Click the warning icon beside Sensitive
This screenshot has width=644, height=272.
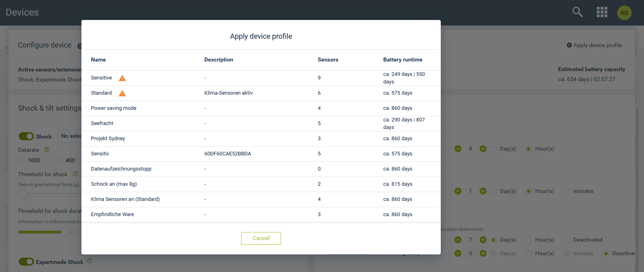(122, 78)
